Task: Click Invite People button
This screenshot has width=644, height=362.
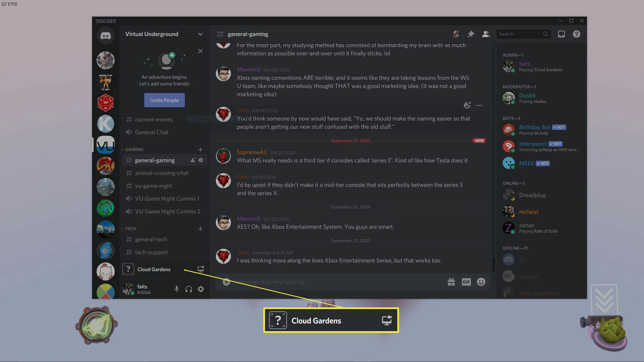Action: pos(164,100)
